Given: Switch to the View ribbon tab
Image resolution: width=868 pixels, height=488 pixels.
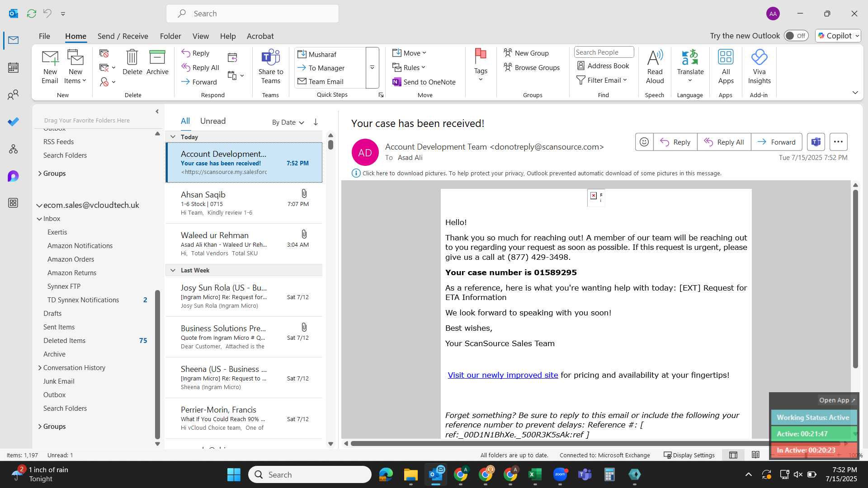Looking at the screenshot, I should click(x=200, y=36).
